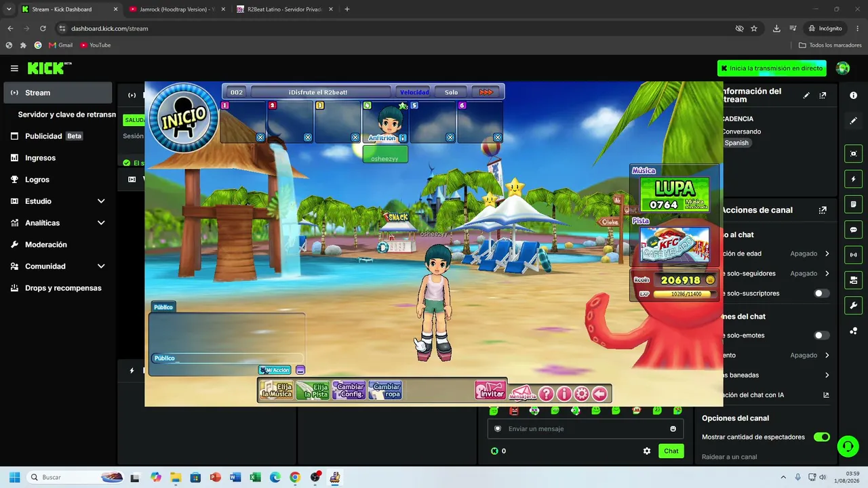The height and width of the screenshot is (488, 868).
Task: Expand the Estudio sidebar section
Action: [x=58, y=201]
